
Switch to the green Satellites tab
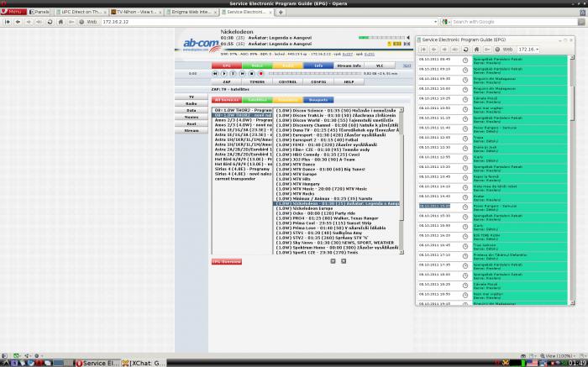(257, 100)
